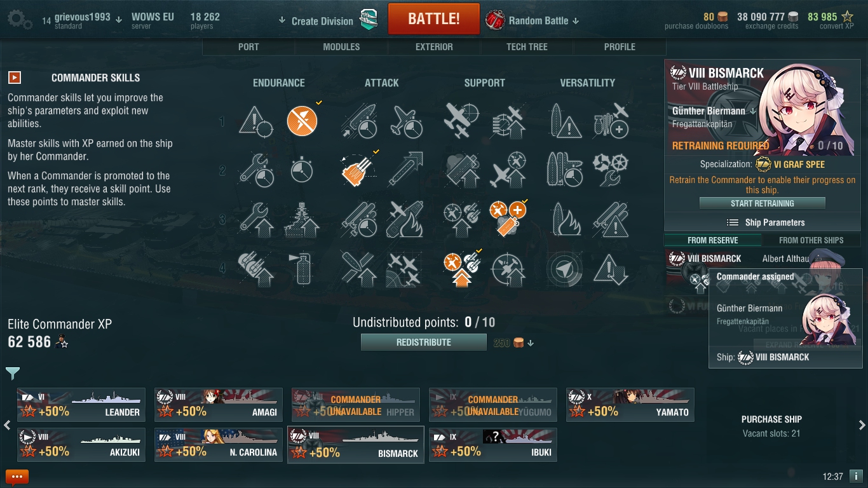Open the grievous1993 account dropdown arrow
Viewport: 868px width, 488px height.
[119, 20]
